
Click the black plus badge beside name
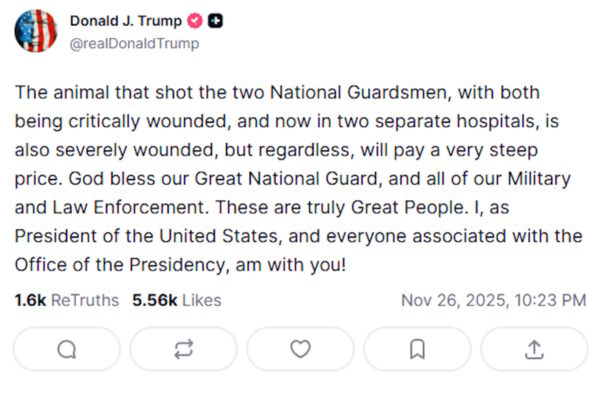pyautogui.click(x=216, y=21)
